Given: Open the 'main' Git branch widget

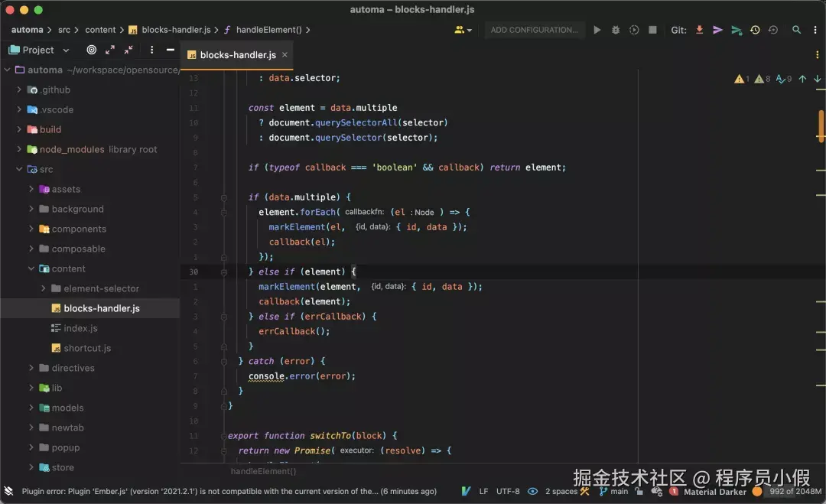Looking at the screenshot, I should coord(613,491).
